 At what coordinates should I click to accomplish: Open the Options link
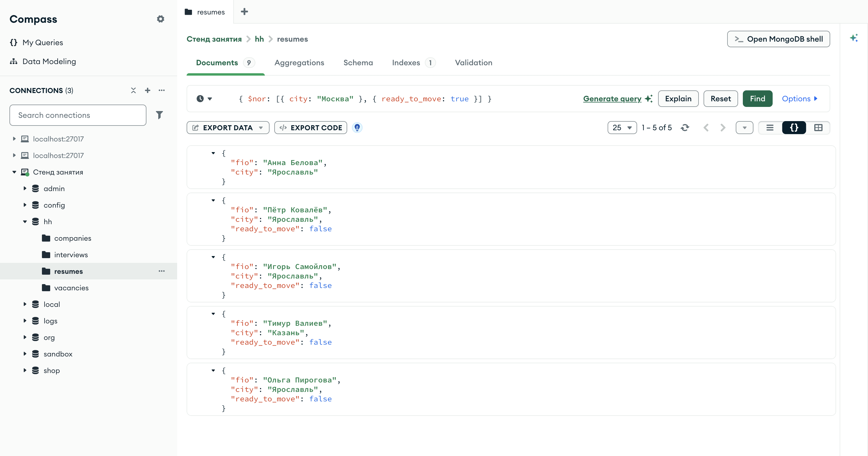pyautogui.click(x=799, y=99)
